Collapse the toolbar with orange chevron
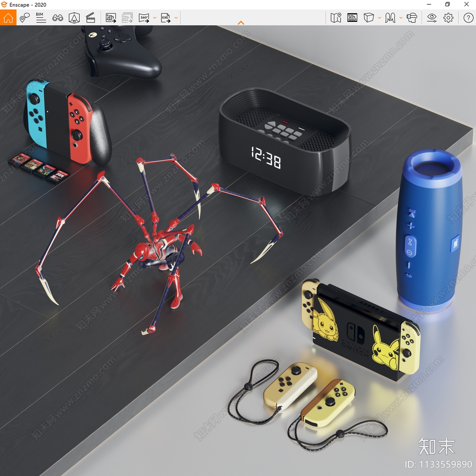The width and height of the screenshot is (476, 476). pyautogui.click(x=241, y=23)
